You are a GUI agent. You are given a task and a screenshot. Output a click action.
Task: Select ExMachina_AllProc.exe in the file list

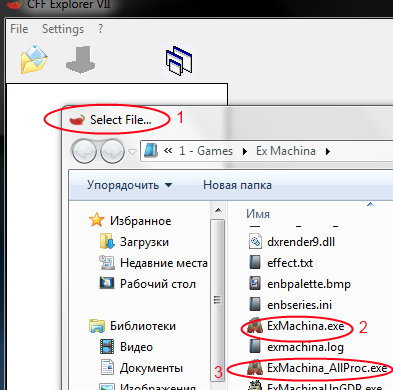(x=318, y=368)
